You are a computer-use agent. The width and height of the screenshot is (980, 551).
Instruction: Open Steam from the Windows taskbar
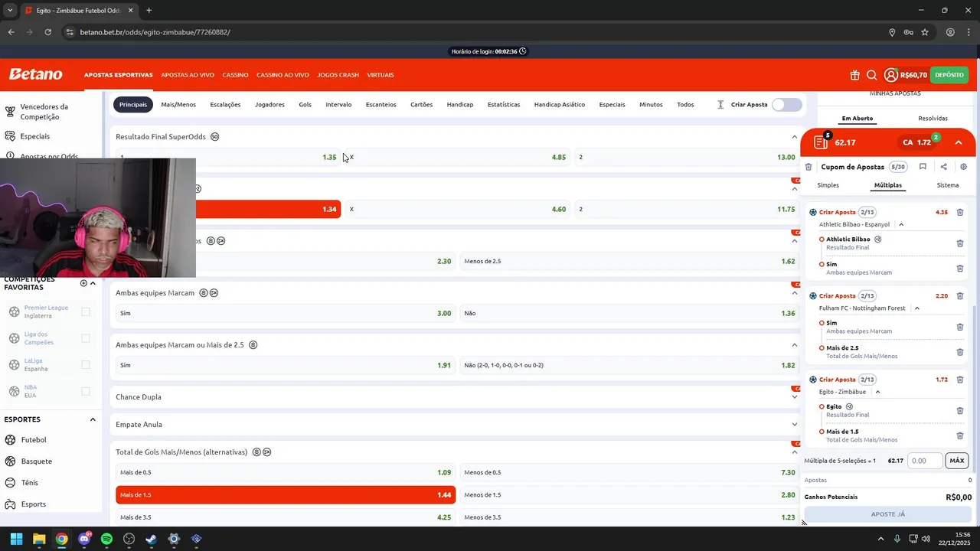(x=152, y=539)
